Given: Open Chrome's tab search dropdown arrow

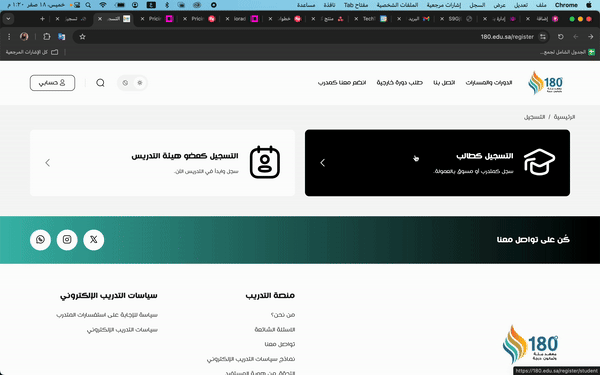Looking at the screenshot, I should tap(8, 19).
